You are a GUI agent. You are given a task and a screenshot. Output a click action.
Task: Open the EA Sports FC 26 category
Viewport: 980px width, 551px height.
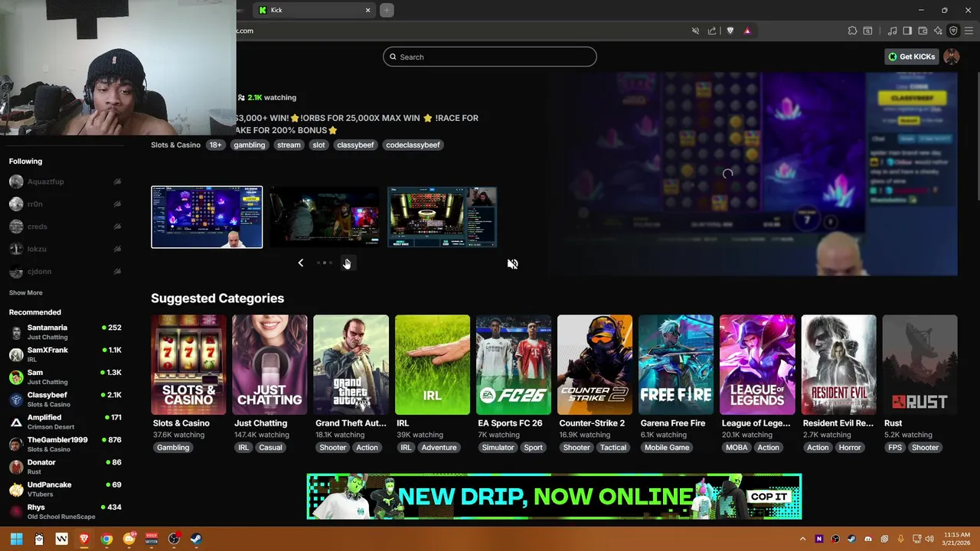514,365
